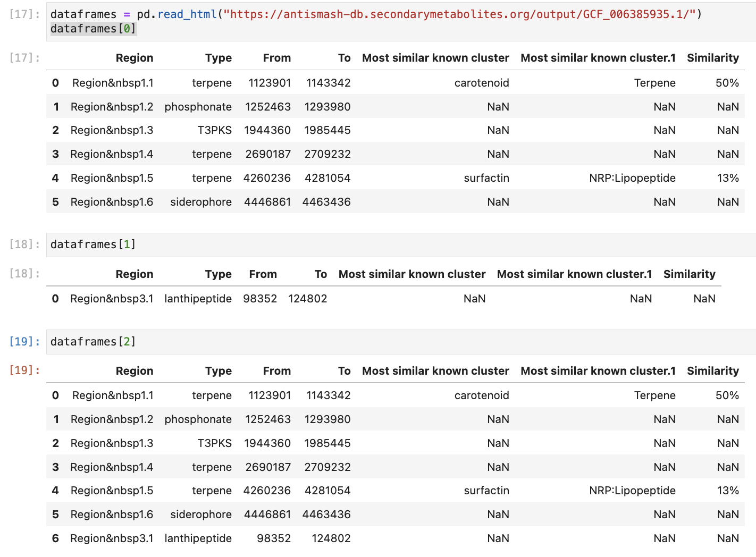Select the 'phosphonate' cell in output 17

[x=198, y=107]
